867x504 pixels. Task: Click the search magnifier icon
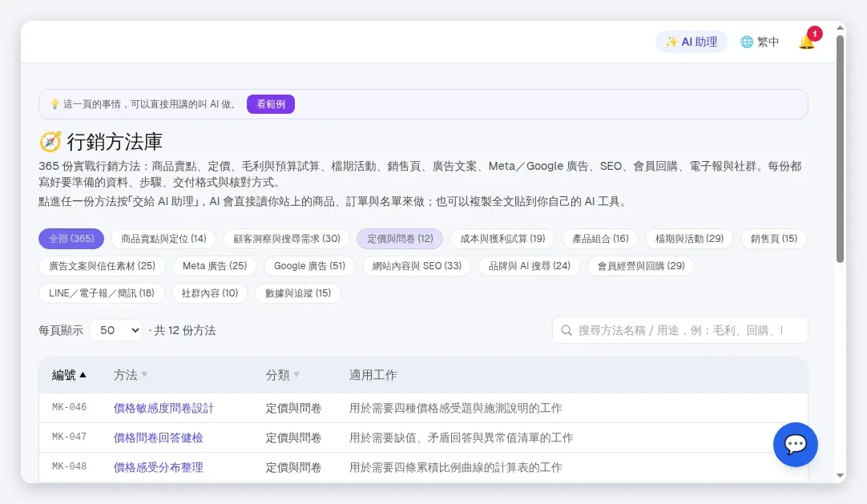pyautogui.click(x=567, y=330)
